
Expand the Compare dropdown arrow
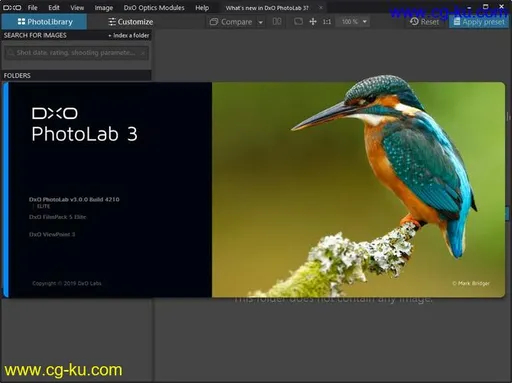[261, 22]
